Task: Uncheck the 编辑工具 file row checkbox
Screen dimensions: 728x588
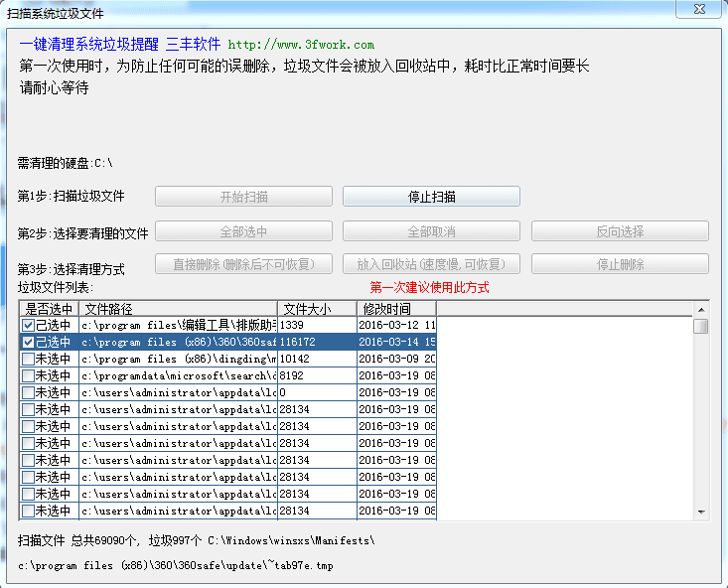Action: point(28,326)
